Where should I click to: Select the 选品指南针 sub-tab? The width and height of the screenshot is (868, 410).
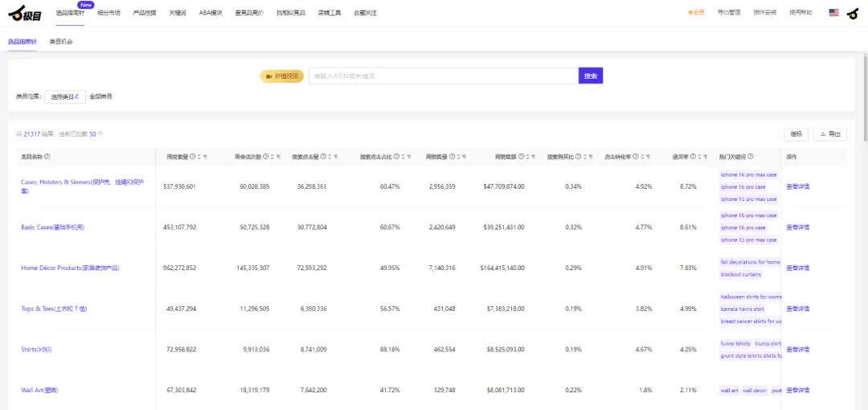coord(23,42)
